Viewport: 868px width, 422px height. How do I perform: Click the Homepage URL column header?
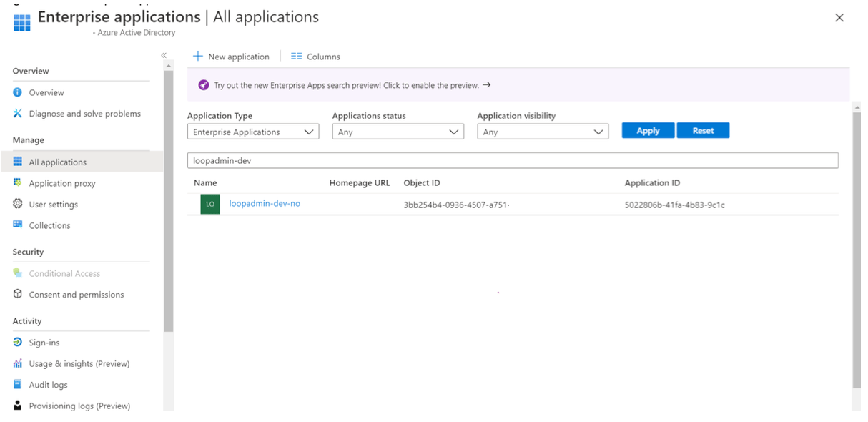pos(360,182)
